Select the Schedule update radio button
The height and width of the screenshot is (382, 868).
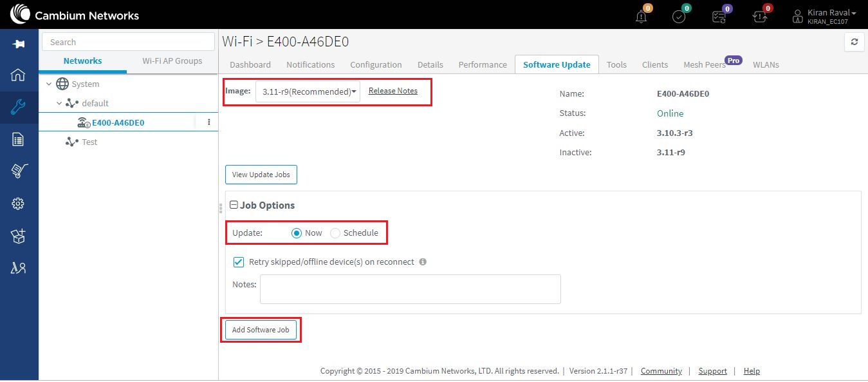point(335,233)
